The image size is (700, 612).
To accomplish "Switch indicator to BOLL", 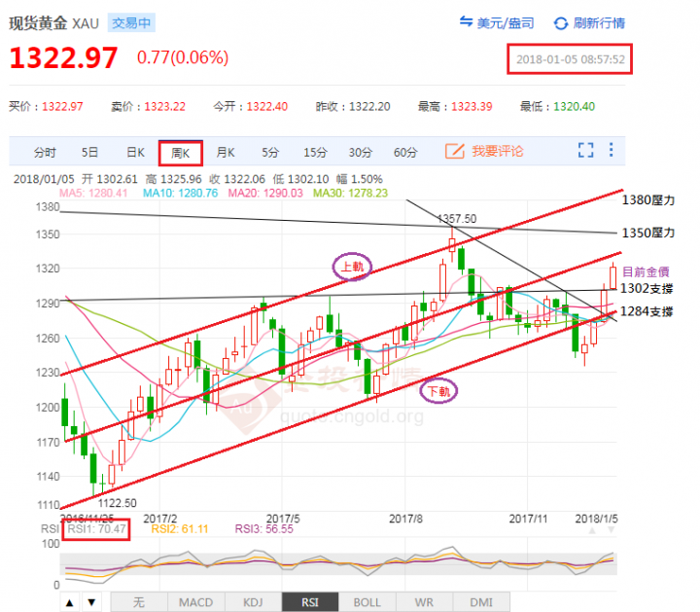I will point(367,602).
